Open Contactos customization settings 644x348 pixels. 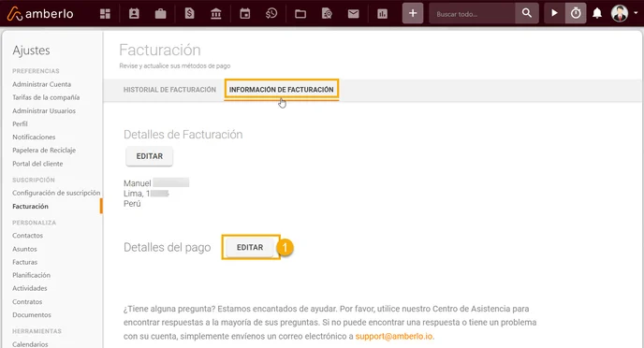tap(27, 236)
